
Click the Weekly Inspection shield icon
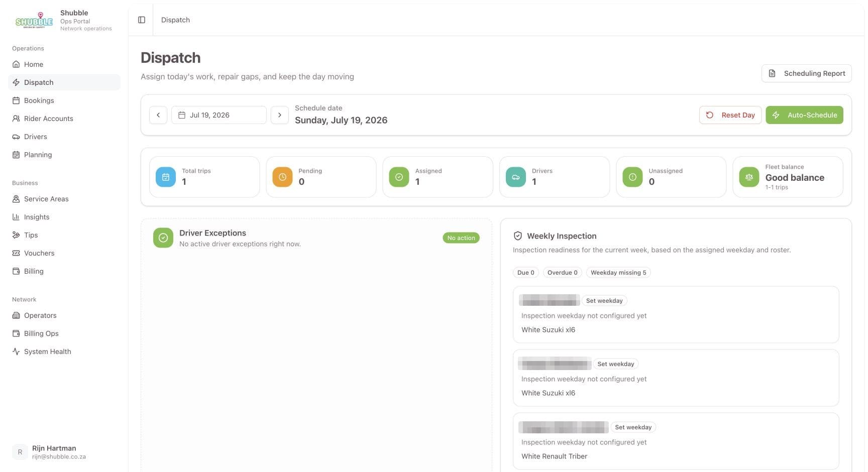[x=518, y=236]
